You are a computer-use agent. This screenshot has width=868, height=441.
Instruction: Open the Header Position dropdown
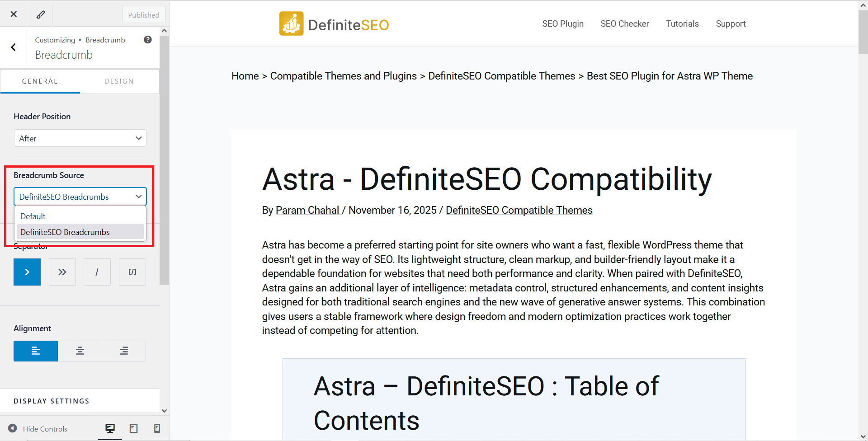point(80,138)
